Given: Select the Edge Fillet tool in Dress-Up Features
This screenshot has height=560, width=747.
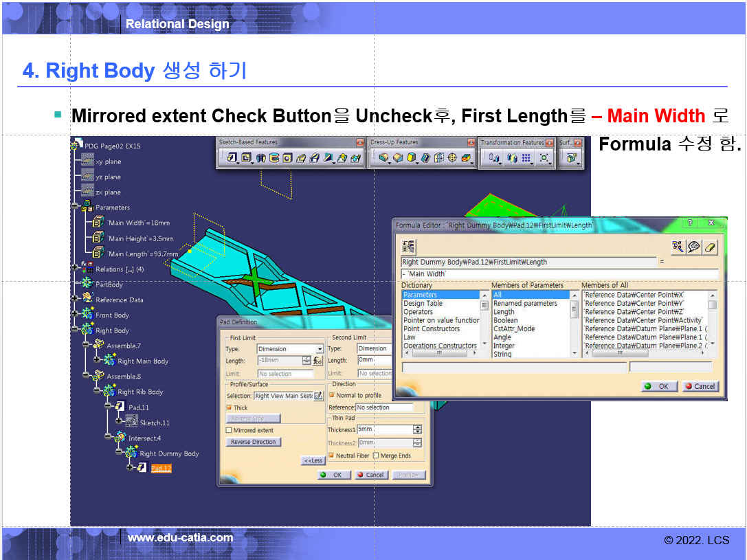Looking at the screenshot, I should point(384,158).
